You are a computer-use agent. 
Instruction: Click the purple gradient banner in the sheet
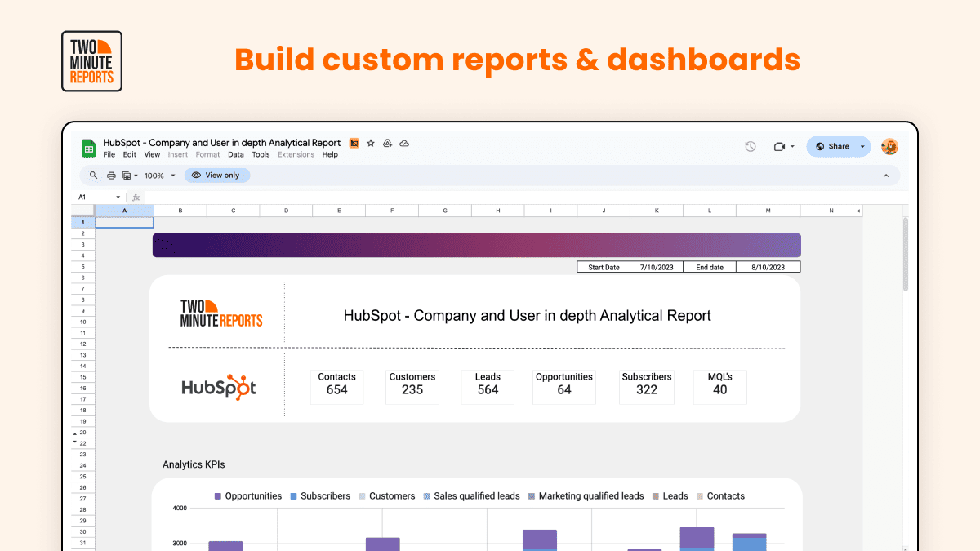tap(476, 245)
